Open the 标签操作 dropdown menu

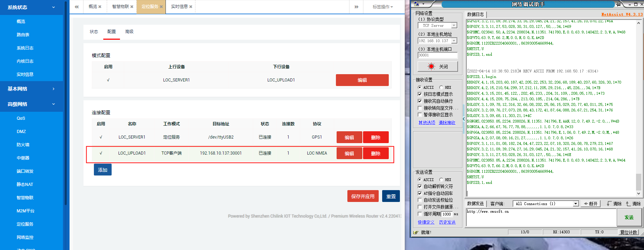(383, 7)
